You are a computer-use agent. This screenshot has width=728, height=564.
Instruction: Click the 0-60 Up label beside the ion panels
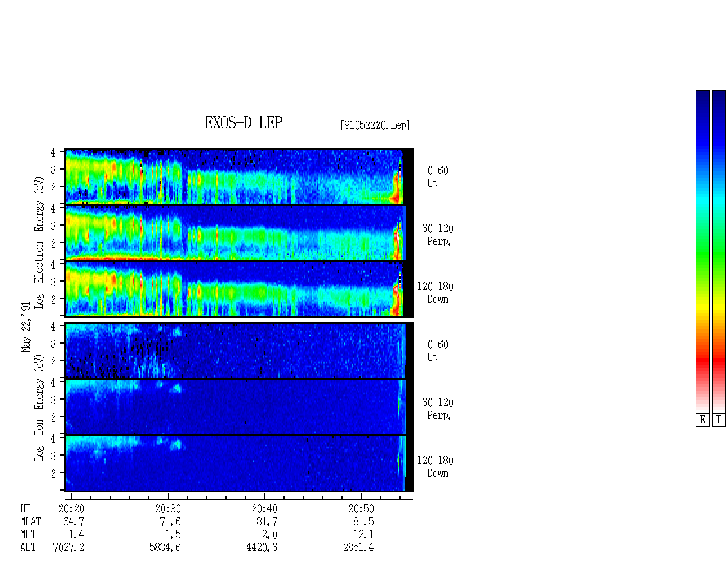click(x=438, y=351)
